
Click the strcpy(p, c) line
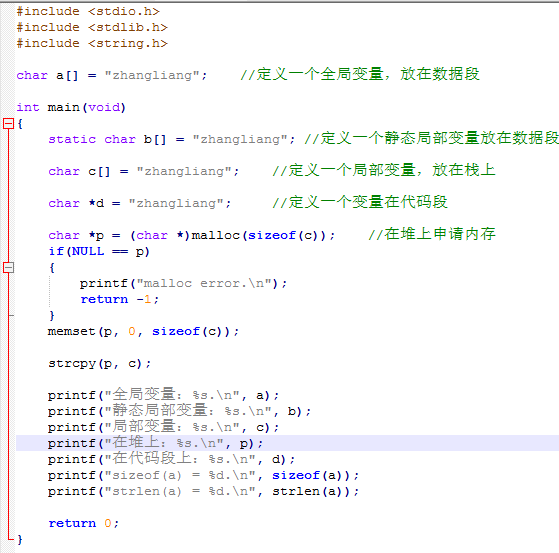pos(100,364)
